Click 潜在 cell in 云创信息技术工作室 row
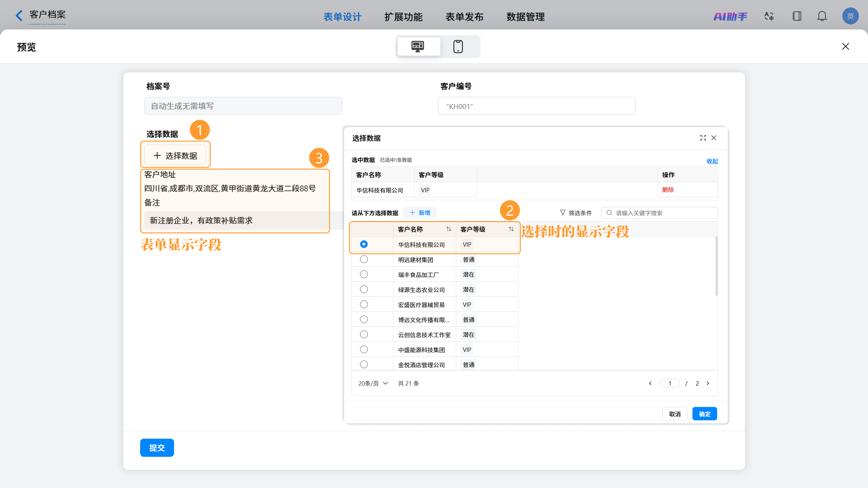The width and height of the screenshot is (868, 488). [468, 335]
